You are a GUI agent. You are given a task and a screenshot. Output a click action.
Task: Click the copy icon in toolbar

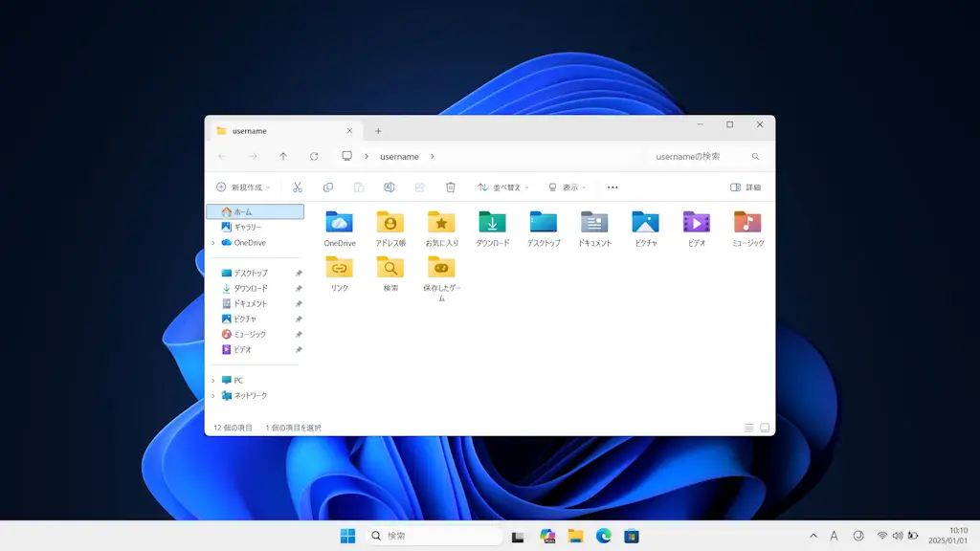[328, 187]
